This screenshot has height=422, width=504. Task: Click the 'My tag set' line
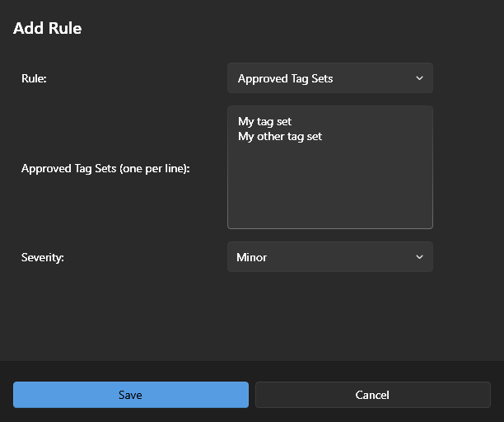click(x=264, y=121)
